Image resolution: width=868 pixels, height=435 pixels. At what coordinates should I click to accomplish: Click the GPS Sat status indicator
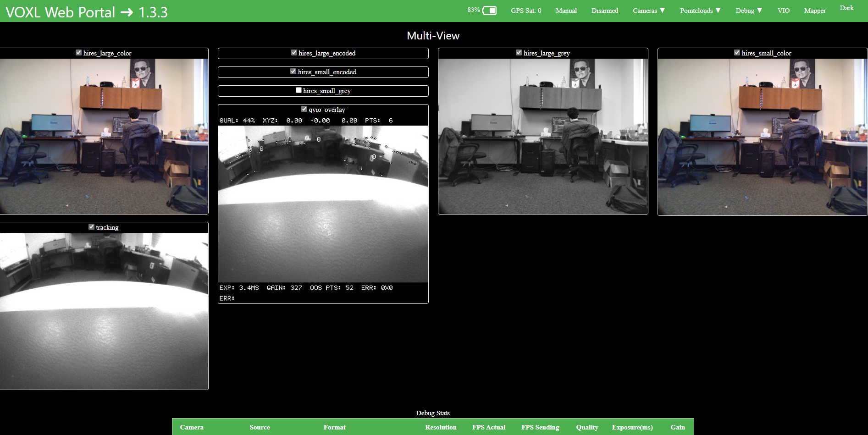[526, 11]
